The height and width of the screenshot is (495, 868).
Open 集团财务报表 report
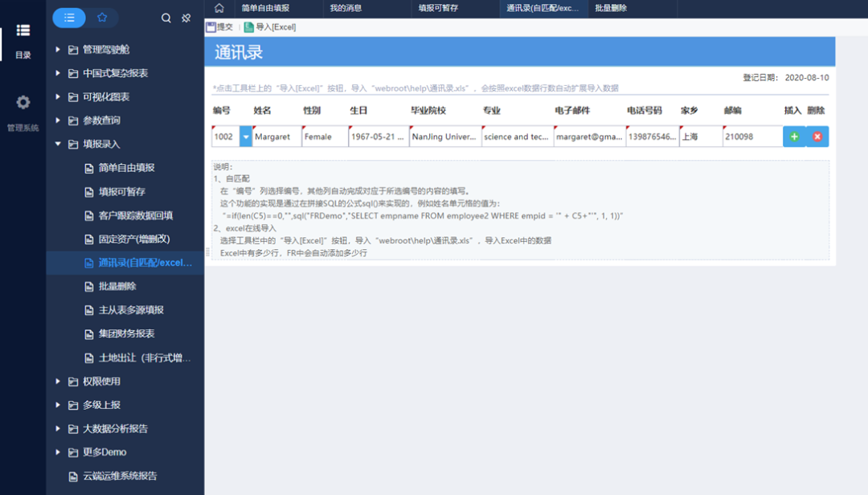click(x=126, y=333)
